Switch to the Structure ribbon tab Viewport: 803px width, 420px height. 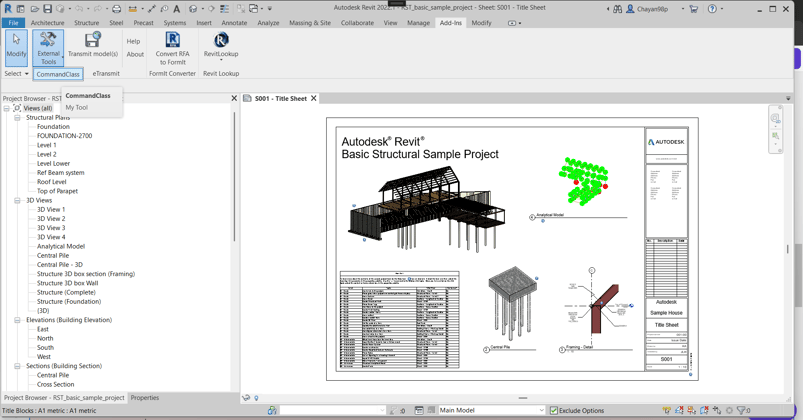(87, 23)
